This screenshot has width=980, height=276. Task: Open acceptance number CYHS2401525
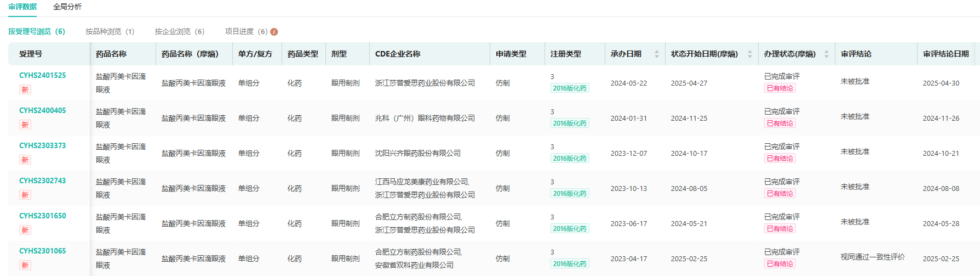43,76
